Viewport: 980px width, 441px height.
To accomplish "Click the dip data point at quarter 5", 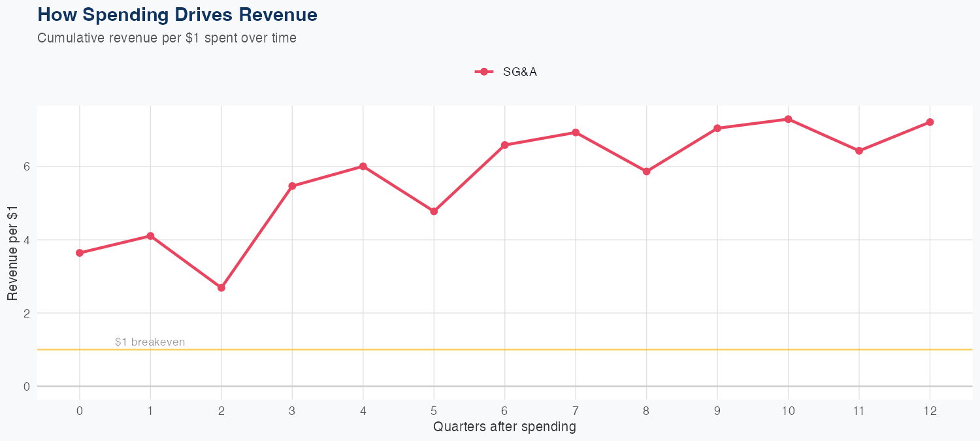I will click(434, 211).
